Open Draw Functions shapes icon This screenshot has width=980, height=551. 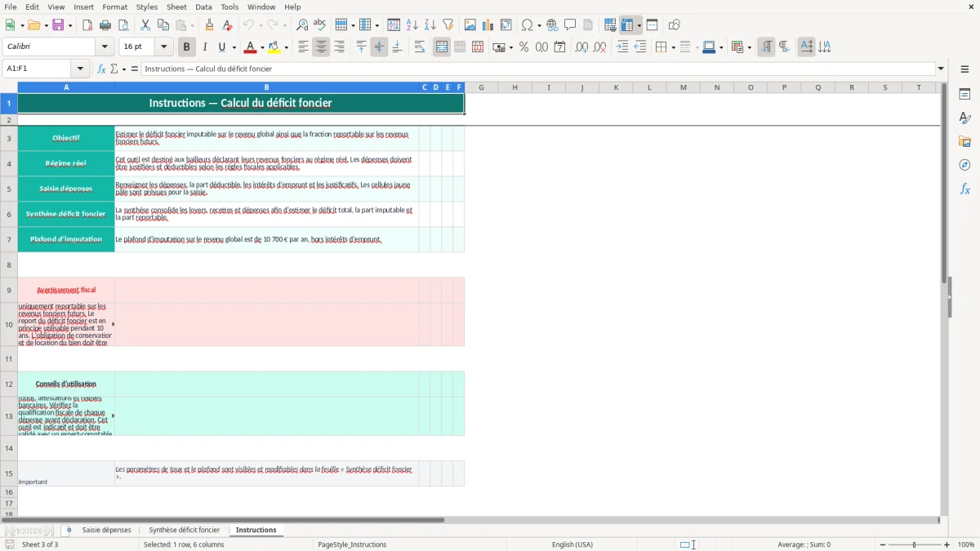675,25
